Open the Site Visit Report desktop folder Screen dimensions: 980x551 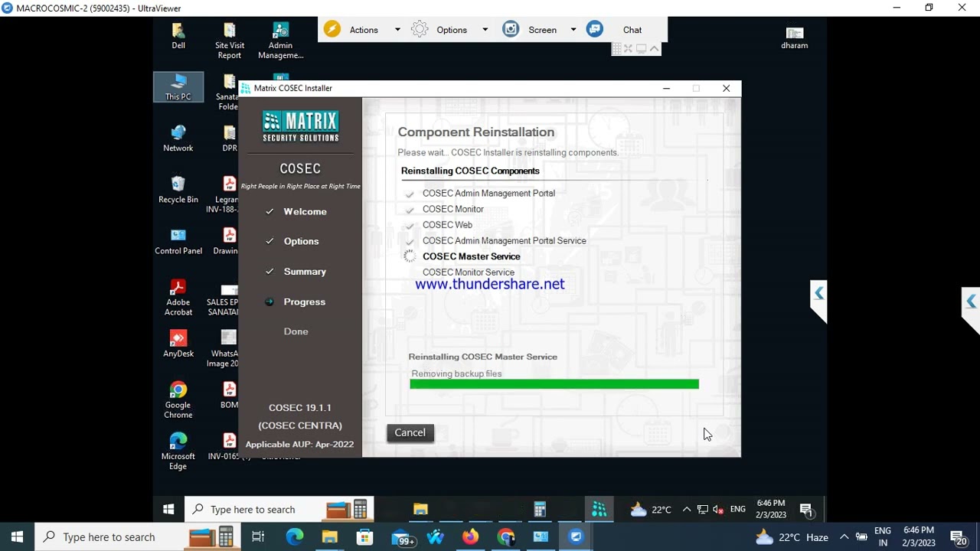pyautogui.click(x=229, y=41)
